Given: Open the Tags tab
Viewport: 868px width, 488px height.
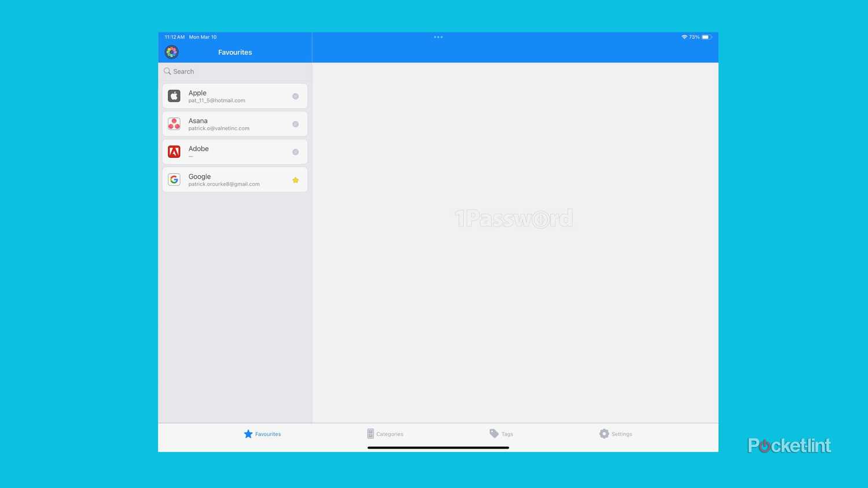Looking at the screenshot, I should click(501, 434).
